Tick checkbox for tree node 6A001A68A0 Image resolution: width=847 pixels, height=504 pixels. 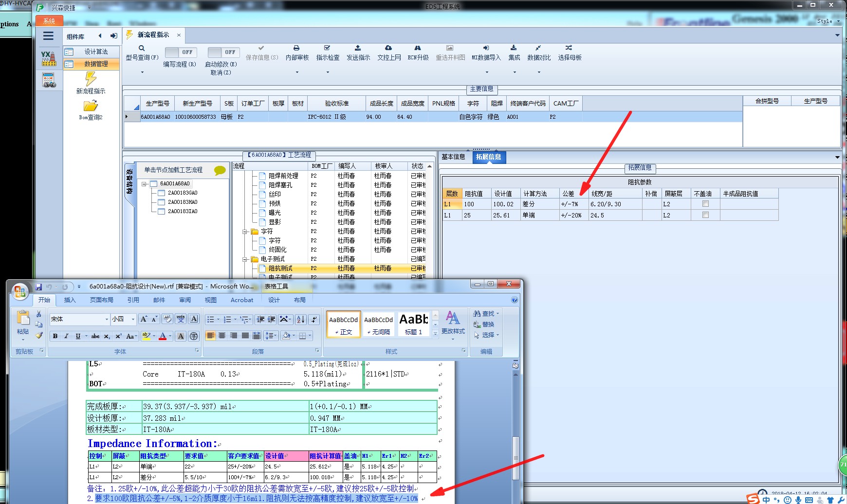coord(154,184)
